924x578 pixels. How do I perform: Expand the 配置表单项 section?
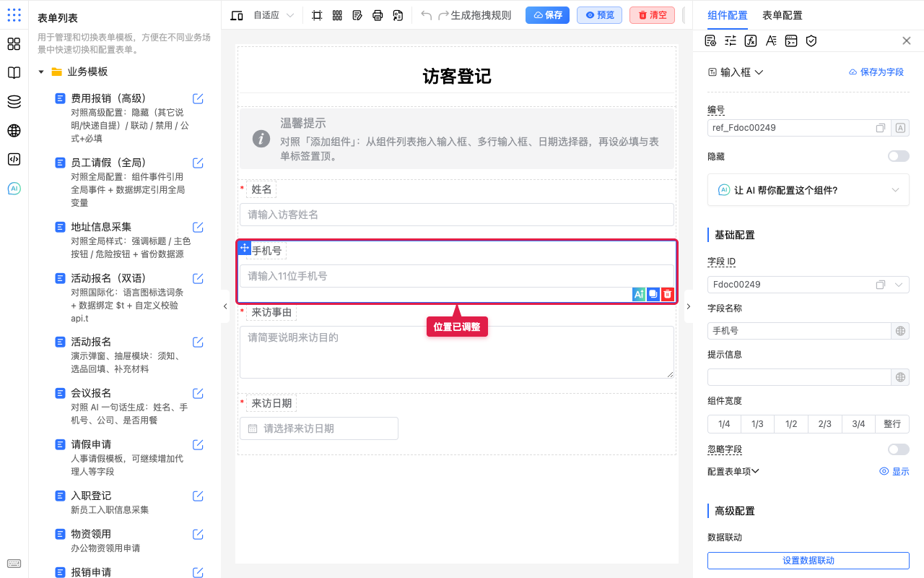[733, 471]
